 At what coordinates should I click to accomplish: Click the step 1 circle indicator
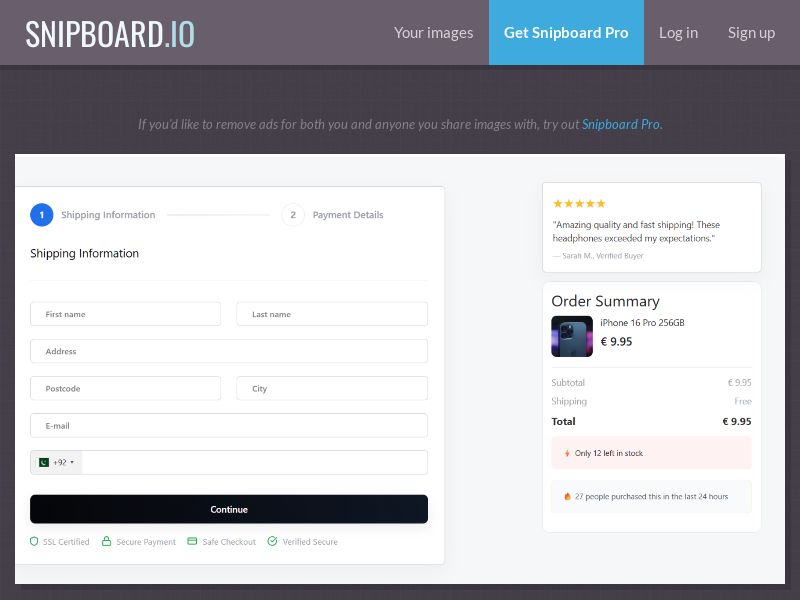[x=41, y=214]
